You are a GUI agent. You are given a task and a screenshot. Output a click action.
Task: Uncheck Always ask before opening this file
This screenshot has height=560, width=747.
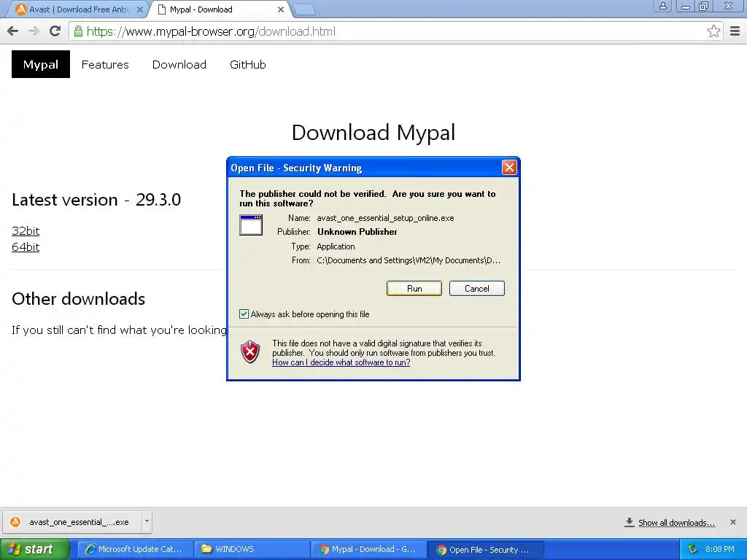tap(244, 314)
